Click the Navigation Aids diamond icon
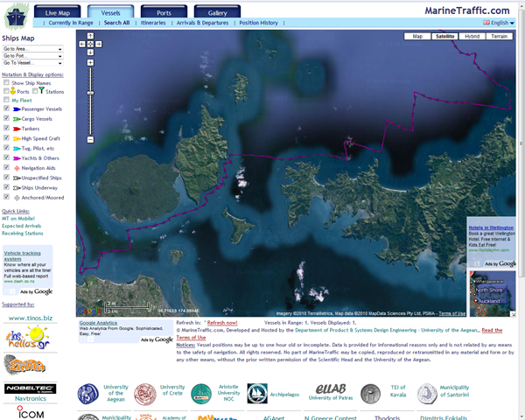The image size is (525, 420). pyautogui.click(x=17, y=168)
